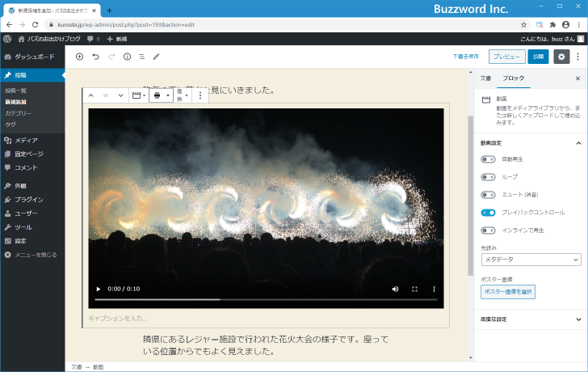Play the fireworks video
The width and height of the screenshot is (588, 372).
pos(99,289)
